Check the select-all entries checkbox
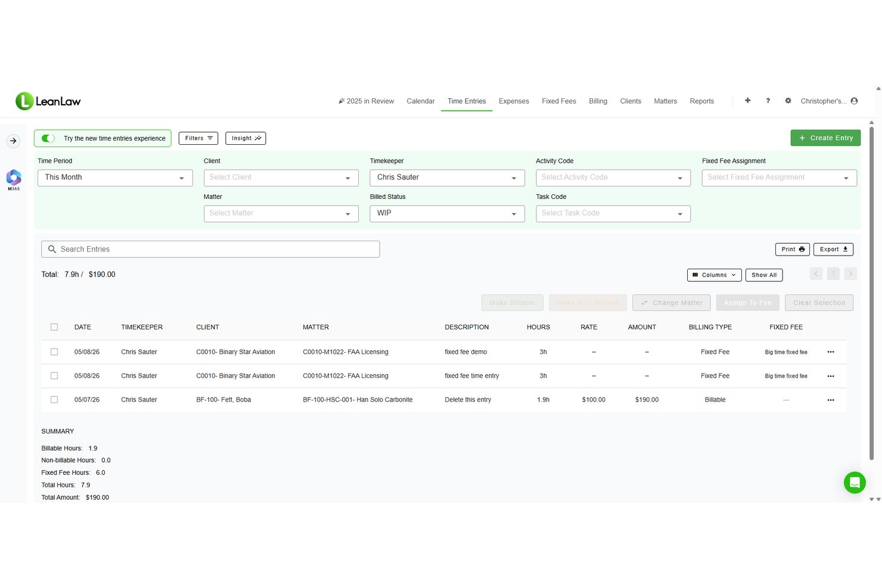Image resolution: width=882 pixels, height=588 pixels. (54, 327)
